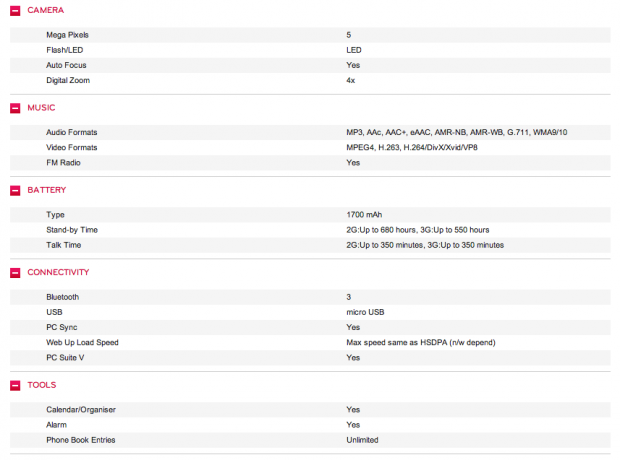Click the Video Formats value text
The image size is (620, 460).
tap(412, 148)
